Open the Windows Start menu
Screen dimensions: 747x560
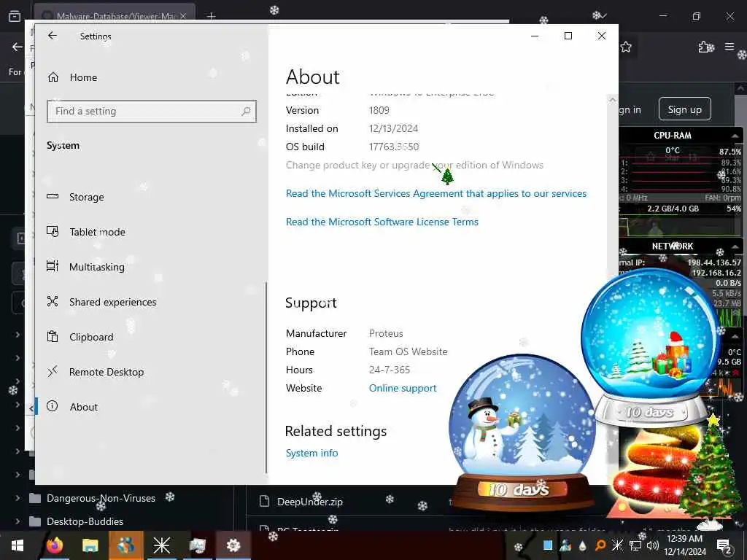tap(18, 545)
